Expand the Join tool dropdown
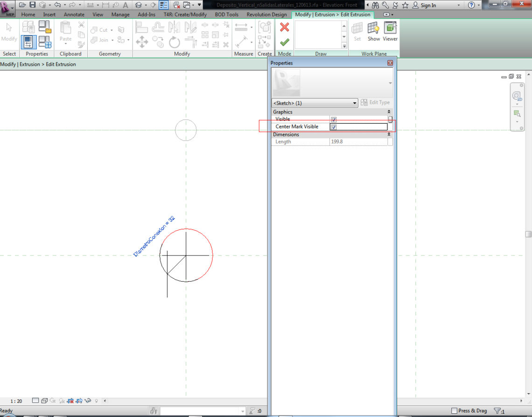 tap(112, 40)
